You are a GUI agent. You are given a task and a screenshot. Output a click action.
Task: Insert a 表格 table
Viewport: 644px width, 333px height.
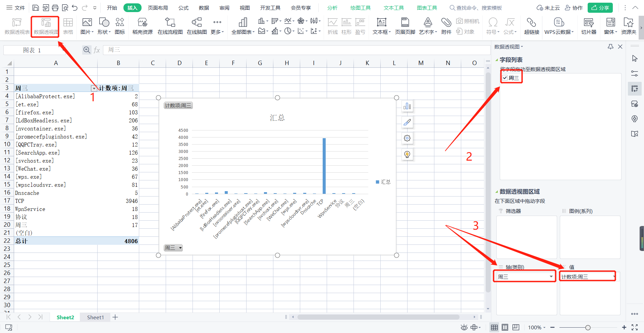click(68, 26)
